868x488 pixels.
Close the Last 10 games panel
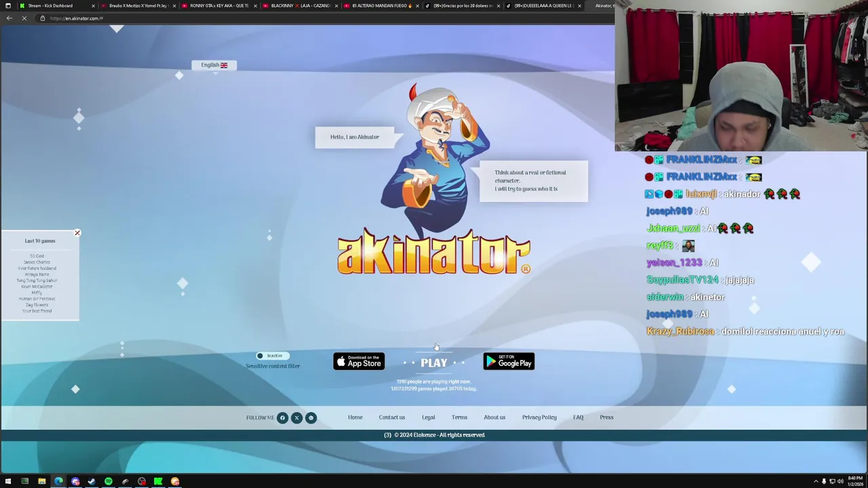point(77,233)
